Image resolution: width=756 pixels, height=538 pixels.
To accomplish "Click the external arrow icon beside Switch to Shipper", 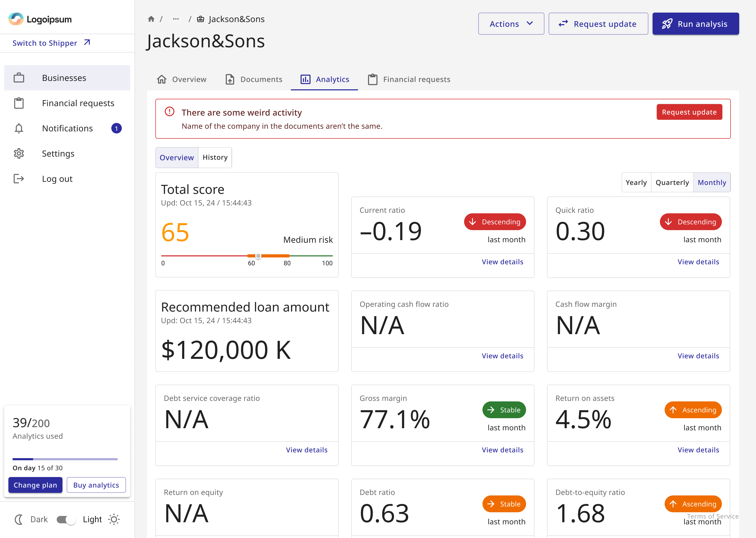I will tap(87, 42).
